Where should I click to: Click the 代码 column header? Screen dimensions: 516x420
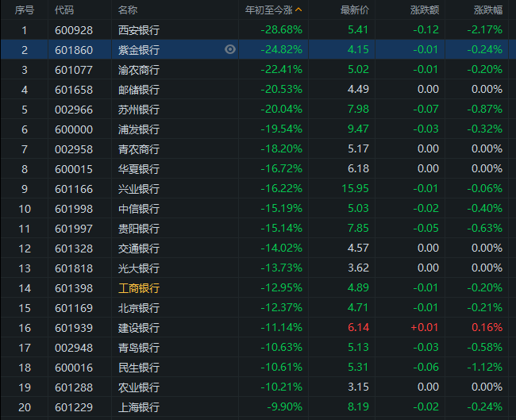click(64, 10)
